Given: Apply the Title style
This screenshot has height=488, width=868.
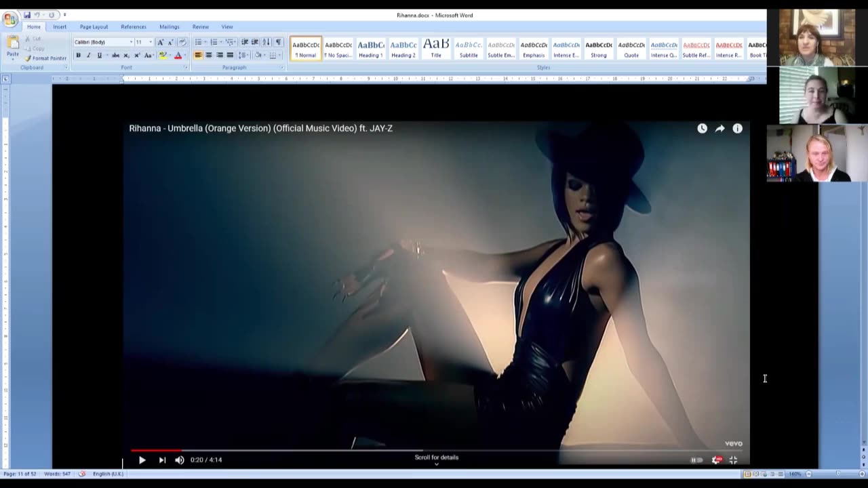Looking at the screenshot, I should [436, 49].
